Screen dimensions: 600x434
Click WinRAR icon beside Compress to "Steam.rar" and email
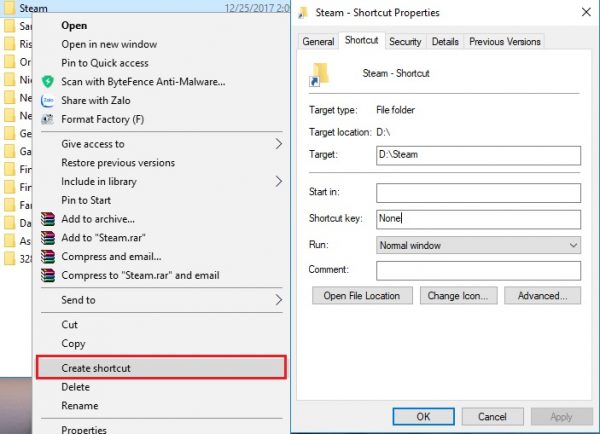tap(48, 275)
